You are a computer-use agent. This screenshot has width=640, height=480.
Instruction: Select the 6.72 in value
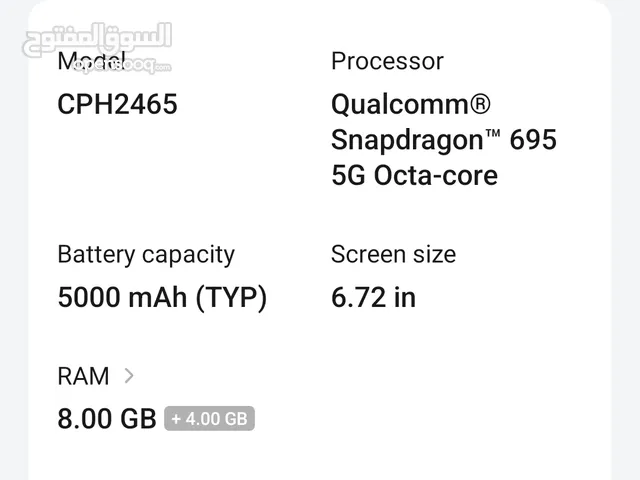pos(373,298)
